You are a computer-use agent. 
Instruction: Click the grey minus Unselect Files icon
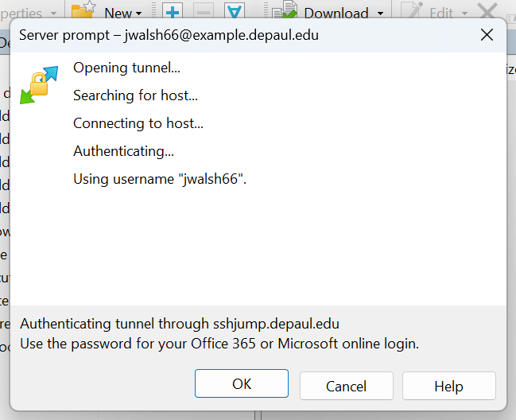point(203,11)
